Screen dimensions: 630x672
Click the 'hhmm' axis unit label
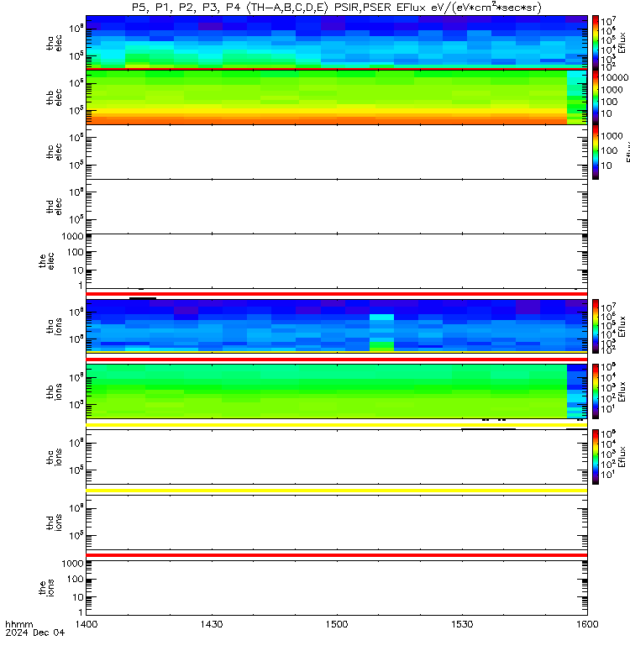point(18,624)
